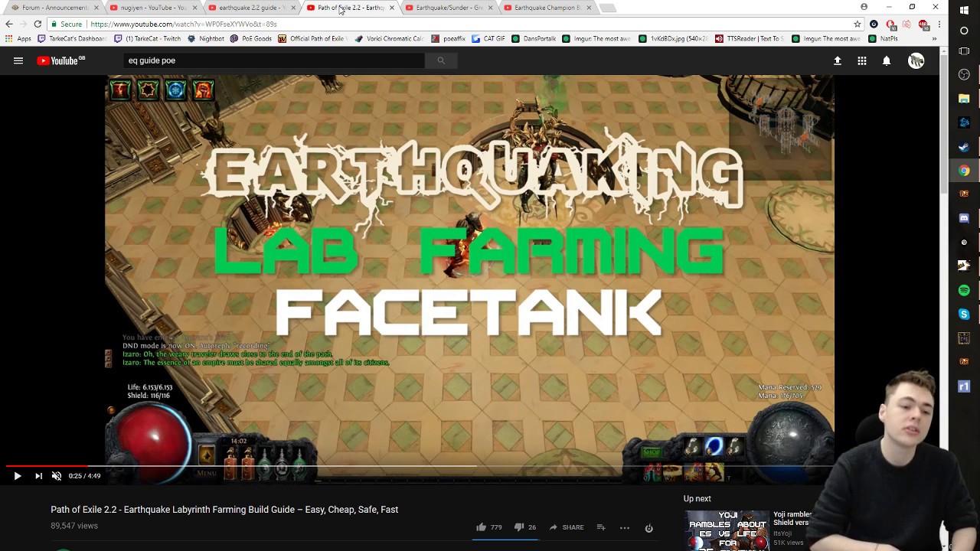This screenshot has height=551, width=980.
Task: Expand the bookmarks overflow chevron
Action: 934,38
